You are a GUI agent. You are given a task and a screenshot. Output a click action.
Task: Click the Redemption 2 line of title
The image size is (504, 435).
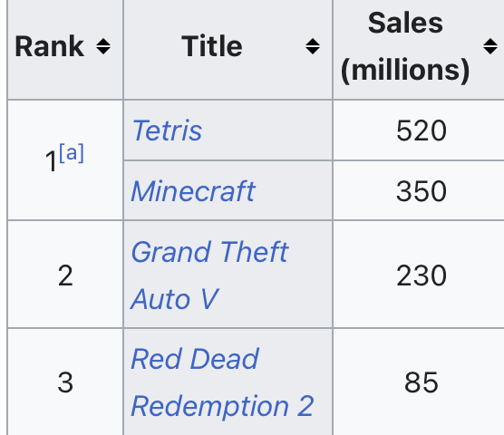click(x=222, y=406)
